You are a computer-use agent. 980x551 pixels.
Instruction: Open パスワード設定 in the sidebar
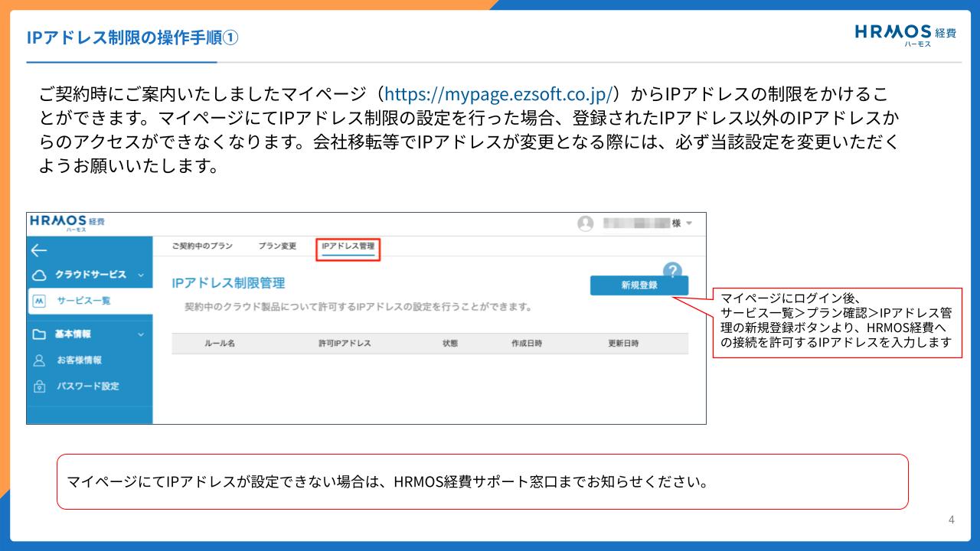88,386
